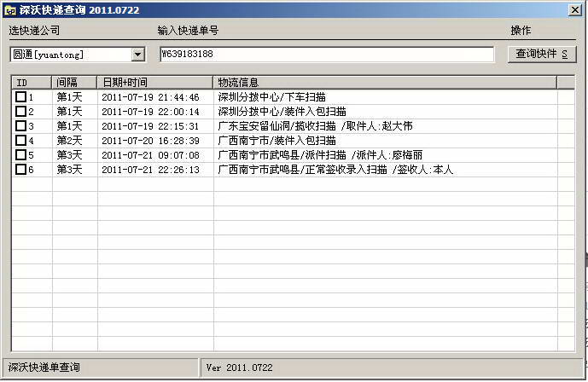Check the box next to ID 3
588x382 pixels.
click(x=21, y=126)
